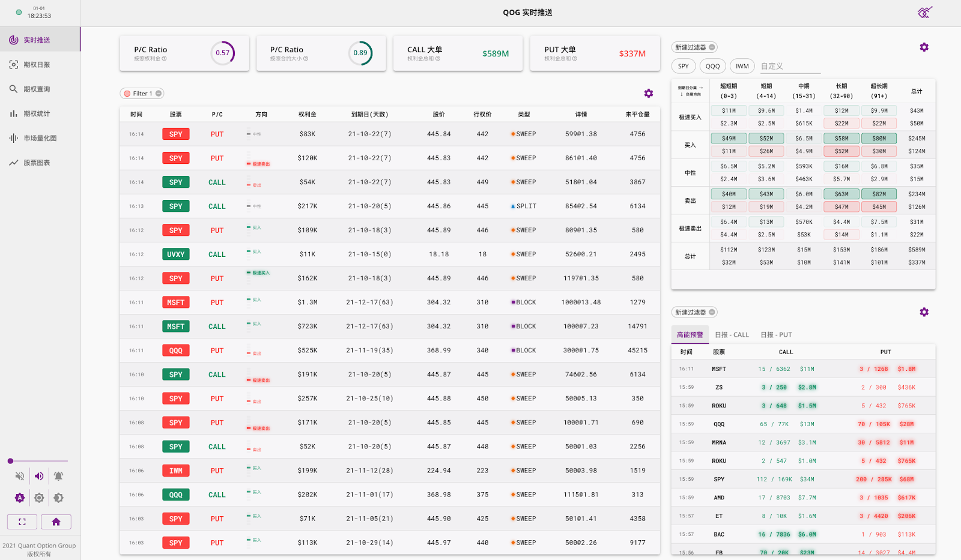Click the $337M PUT total value
This screenshot has width=961, height=560.
click(x=632, y=53)
